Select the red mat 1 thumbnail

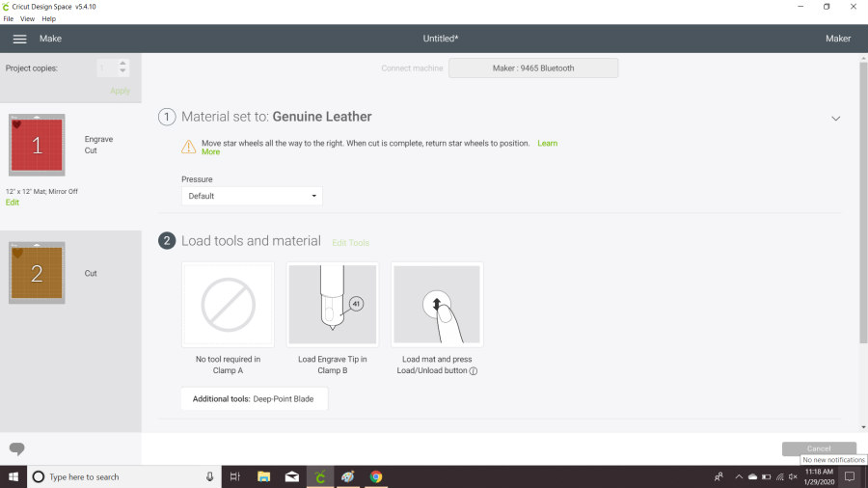(37, 146)
